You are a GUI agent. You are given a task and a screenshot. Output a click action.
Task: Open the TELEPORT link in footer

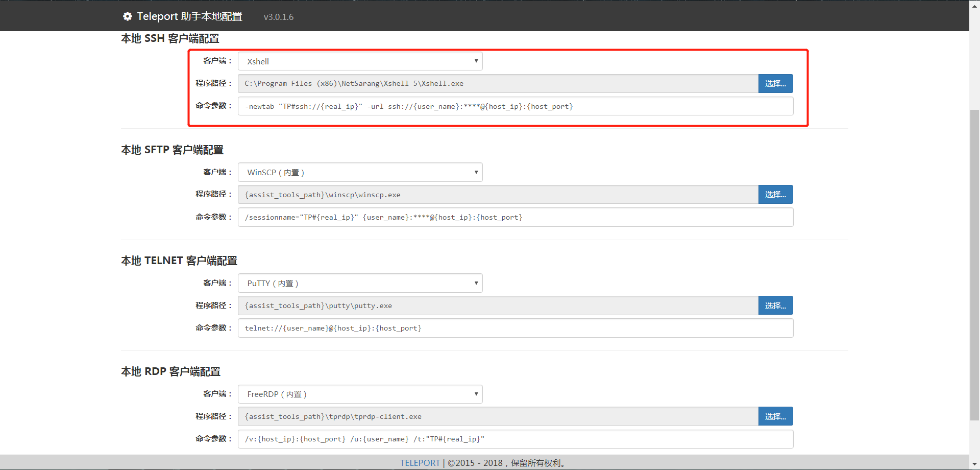point(420,463)
